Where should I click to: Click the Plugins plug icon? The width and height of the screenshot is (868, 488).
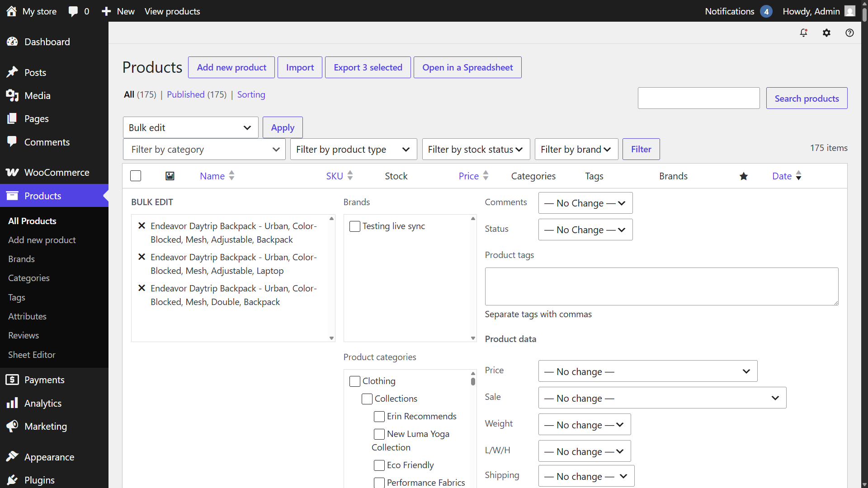tap(12, 480)
